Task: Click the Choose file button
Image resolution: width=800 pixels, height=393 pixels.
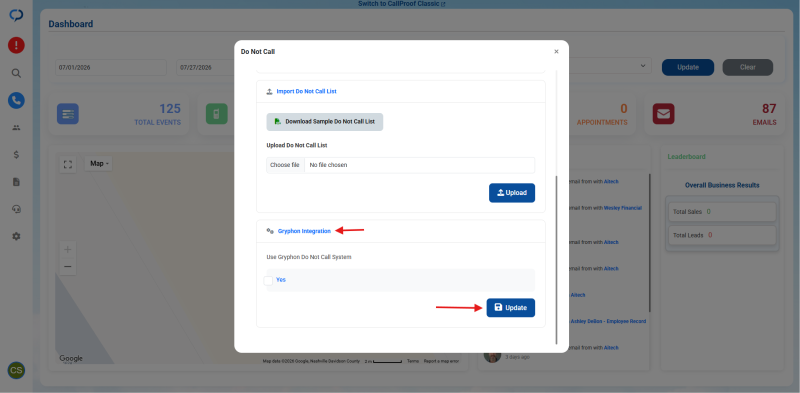Action: (285, 165)
